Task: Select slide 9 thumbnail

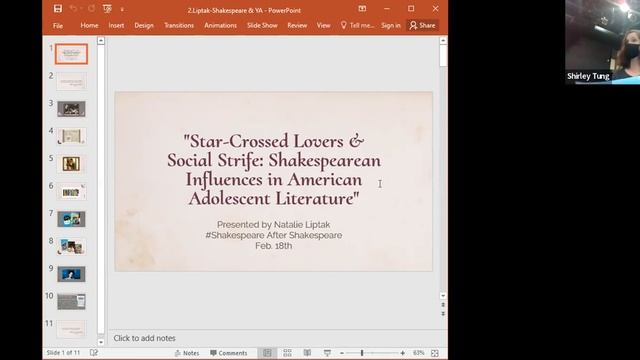Action: (71, 274)
